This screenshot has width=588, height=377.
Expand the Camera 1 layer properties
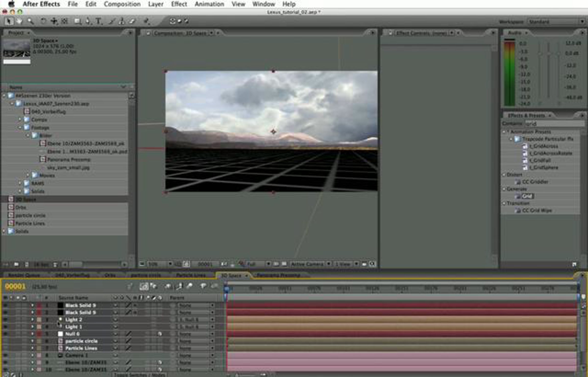coord(32,355)
